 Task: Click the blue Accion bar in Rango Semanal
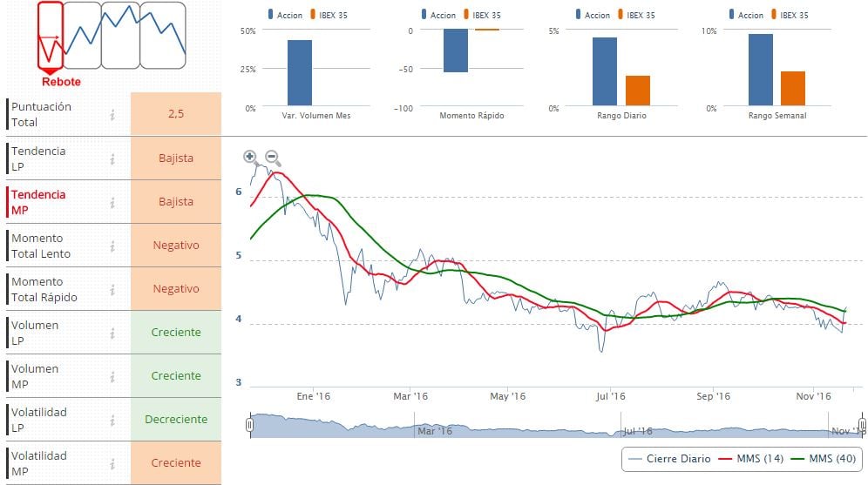tap(760, 71)
